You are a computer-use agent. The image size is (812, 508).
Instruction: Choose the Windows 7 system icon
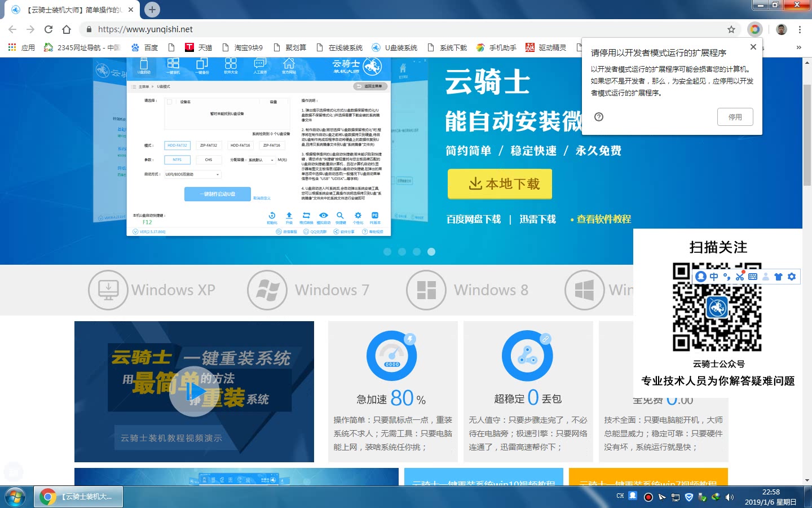[267, 290]
